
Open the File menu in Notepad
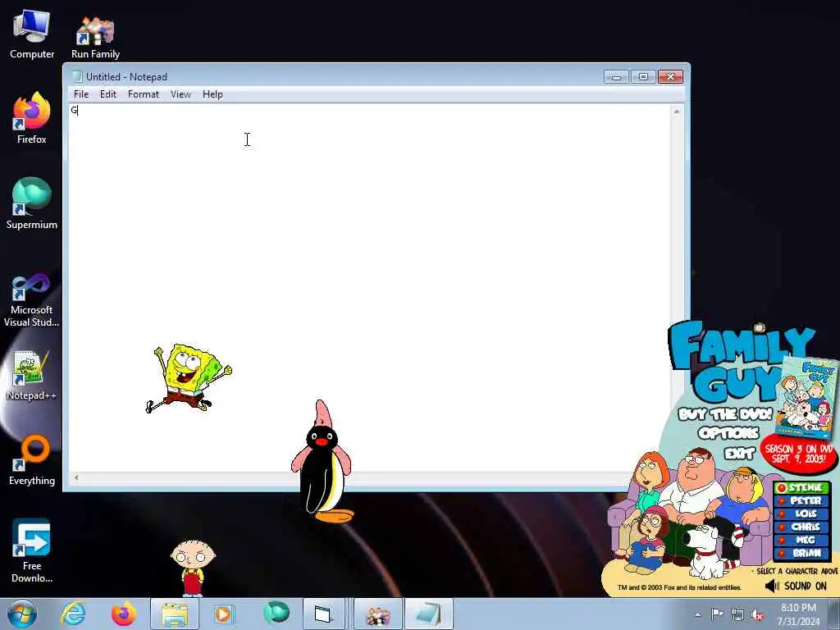(x=81, y=94)
